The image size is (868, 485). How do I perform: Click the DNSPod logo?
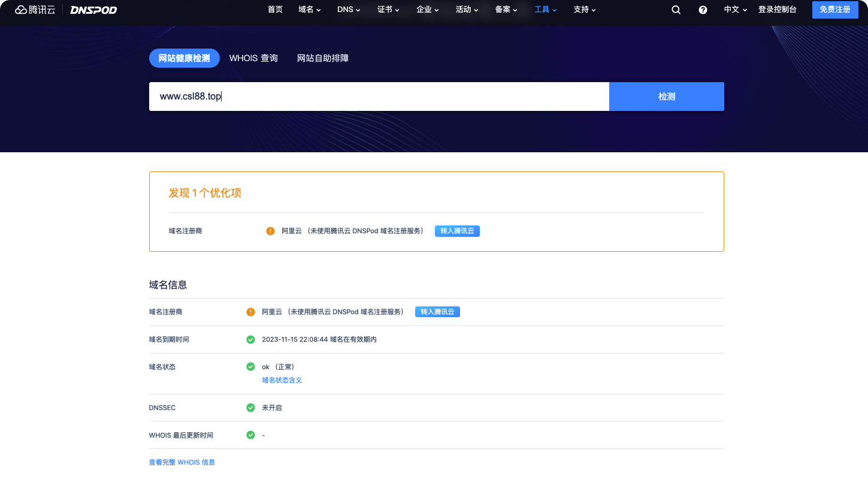click(x=93, y=10)
